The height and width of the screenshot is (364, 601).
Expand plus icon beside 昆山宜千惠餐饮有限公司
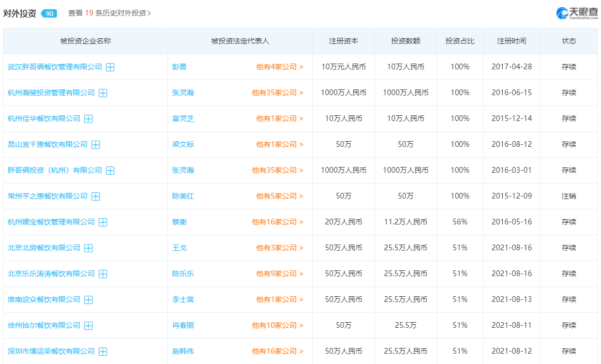(96, 145)
